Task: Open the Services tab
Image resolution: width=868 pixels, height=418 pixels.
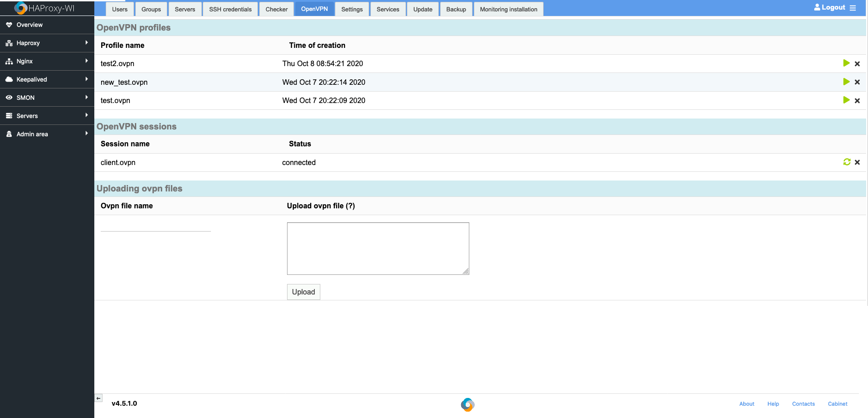Action: click(388, 9)
